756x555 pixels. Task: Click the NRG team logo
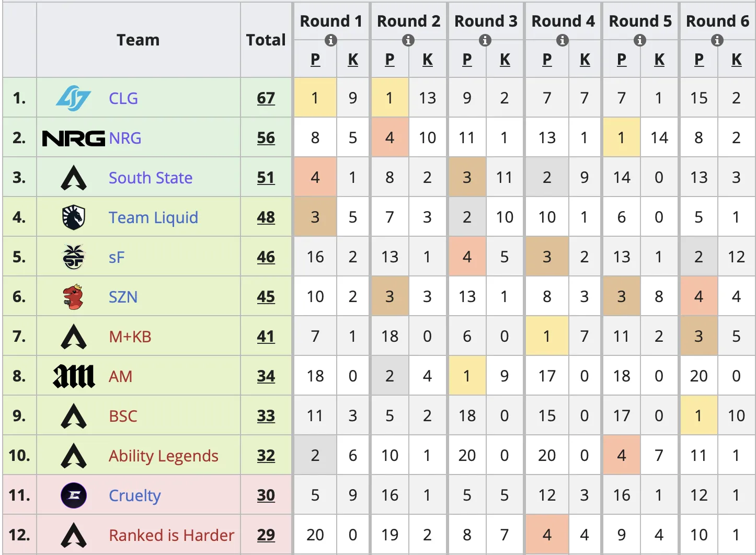73,138
